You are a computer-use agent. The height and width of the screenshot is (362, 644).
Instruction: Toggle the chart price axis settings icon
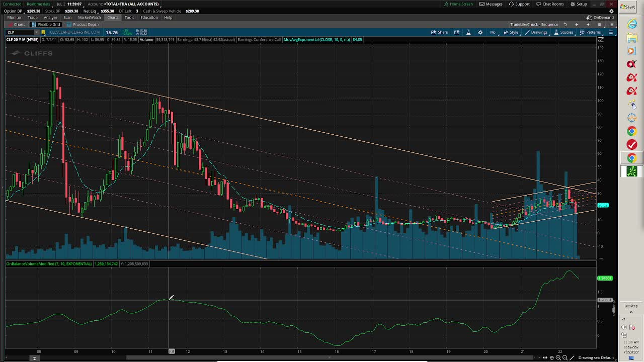tap(601, 40)
